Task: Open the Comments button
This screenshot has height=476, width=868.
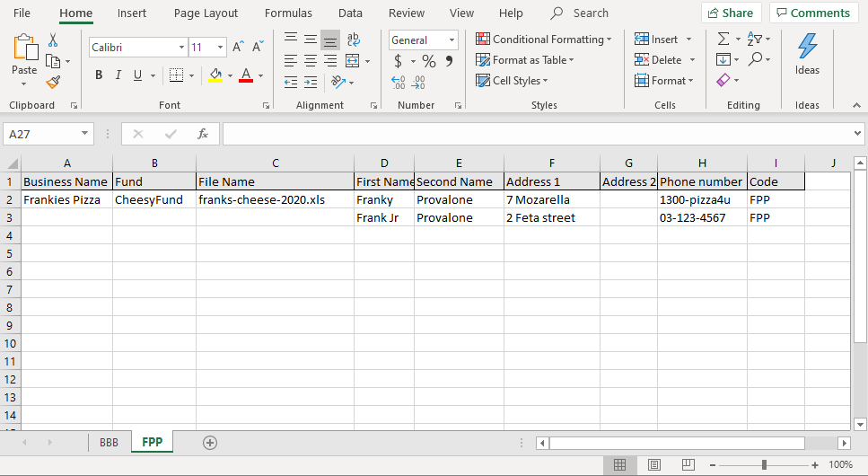Action: click(813, 13)
